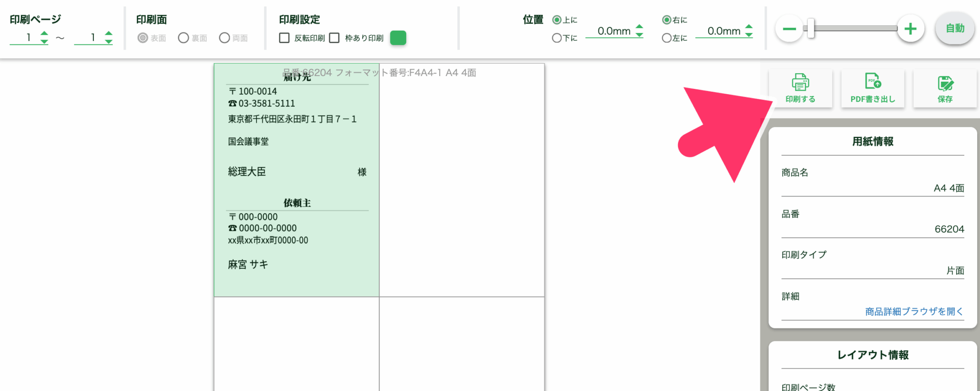Select the 表面 print side radio
This screenshot has width=980, height=391.
143,38
